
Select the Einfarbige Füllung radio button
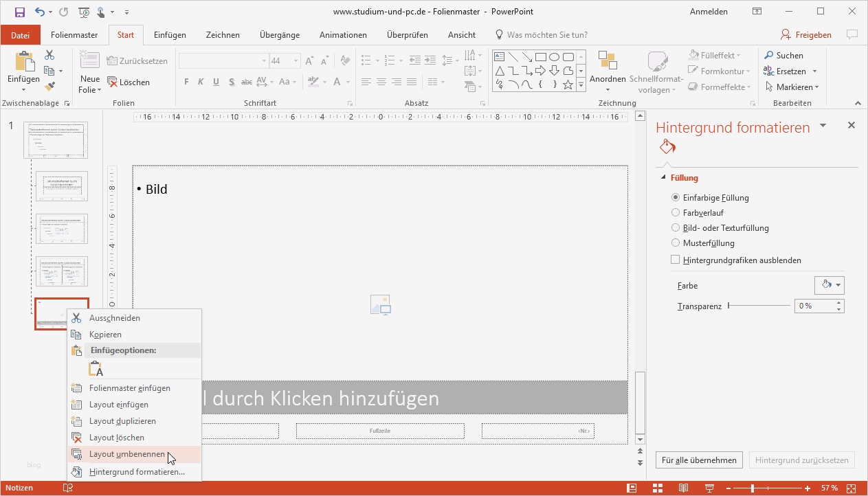(675, 197)
